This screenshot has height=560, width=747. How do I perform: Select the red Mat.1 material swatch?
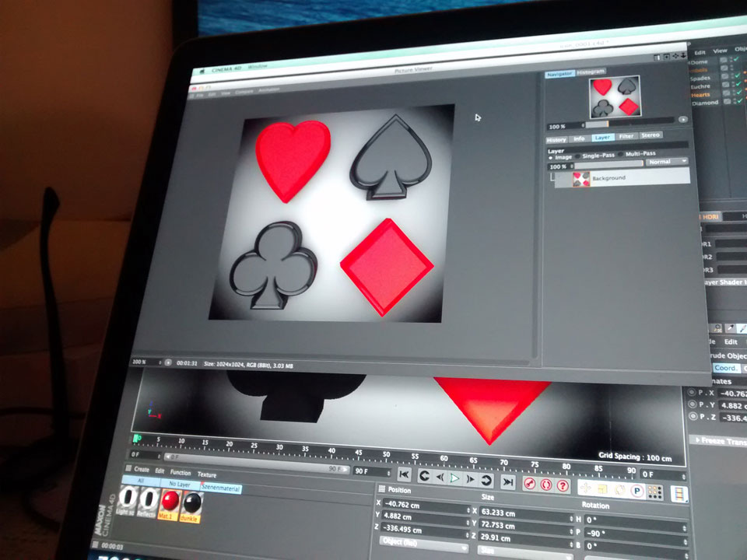tap(166, 500)
